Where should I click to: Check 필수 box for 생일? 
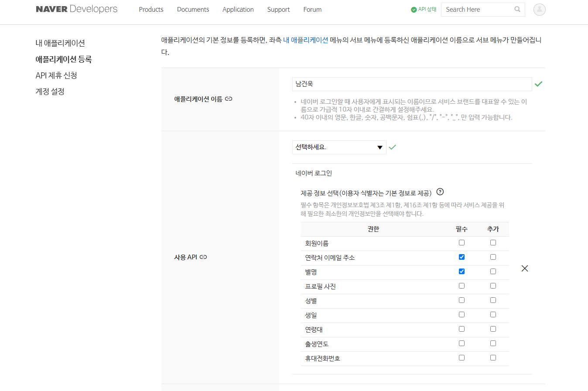tap(462, 315)
